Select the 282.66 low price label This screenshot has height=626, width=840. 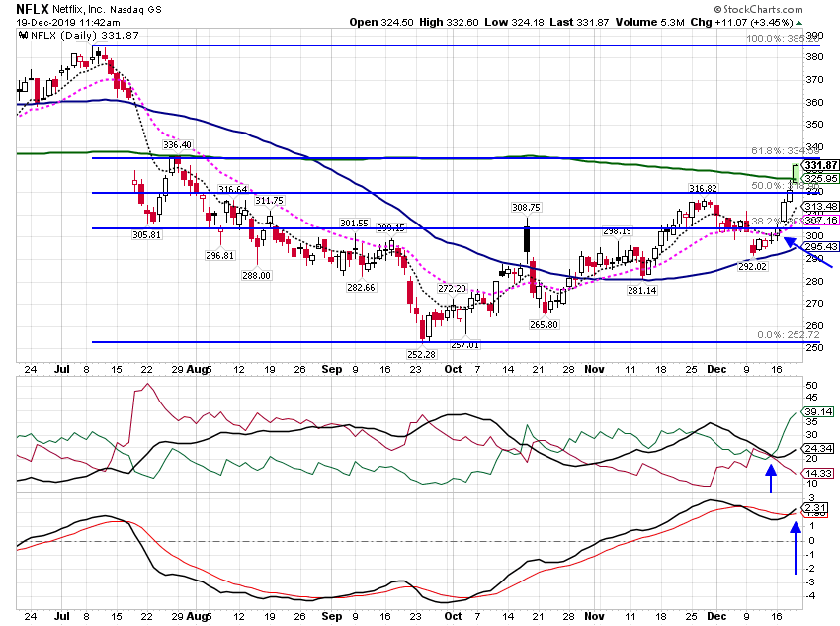point(361,287)
